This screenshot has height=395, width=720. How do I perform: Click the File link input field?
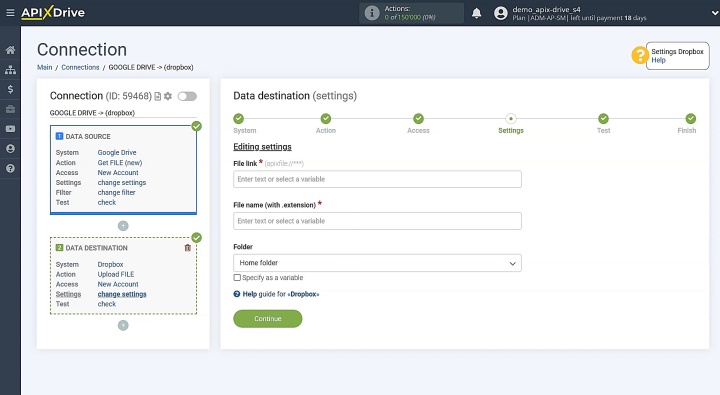[377, 179]
